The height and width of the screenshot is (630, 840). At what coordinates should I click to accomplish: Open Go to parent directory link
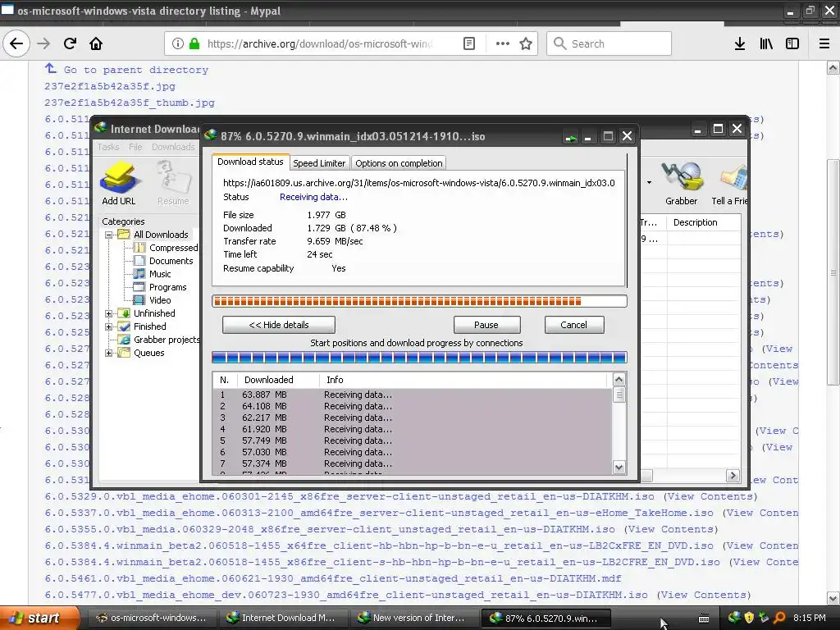point(136,70)
